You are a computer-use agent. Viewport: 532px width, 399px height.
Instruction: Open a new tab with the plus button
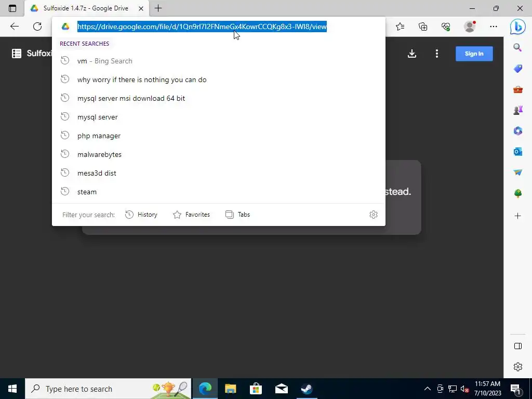[x=158, y=8]
